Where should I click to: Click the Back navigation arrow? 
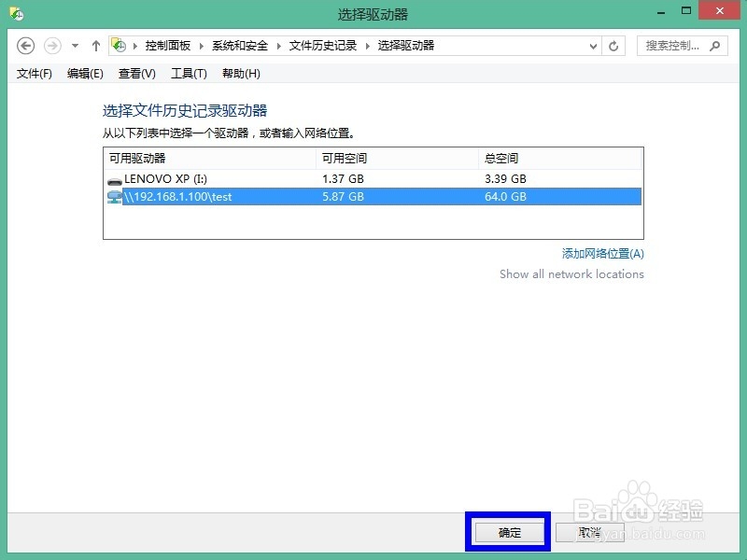tap(27, 45)
